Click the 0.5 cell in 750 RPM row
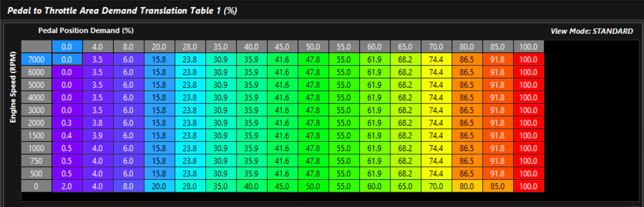Image resolution: width=644 pixels, height=207 pixels. 67,160
